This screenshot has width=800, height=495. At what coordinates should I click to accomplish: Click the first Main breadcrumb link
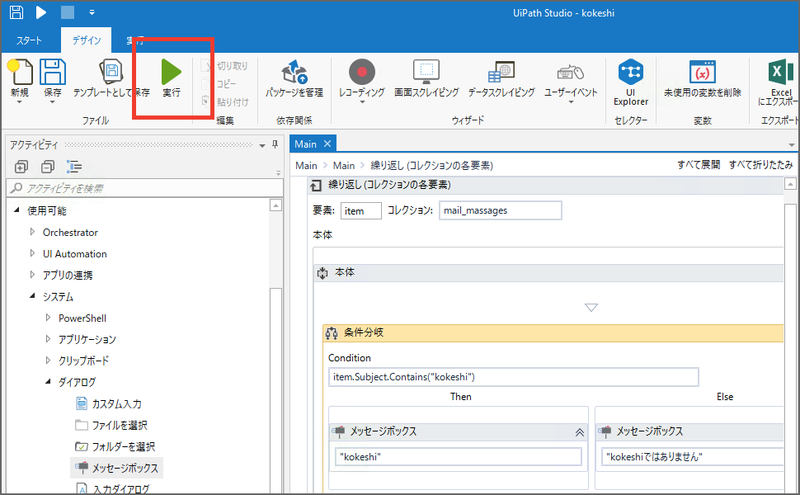click(x=306, y=165)
